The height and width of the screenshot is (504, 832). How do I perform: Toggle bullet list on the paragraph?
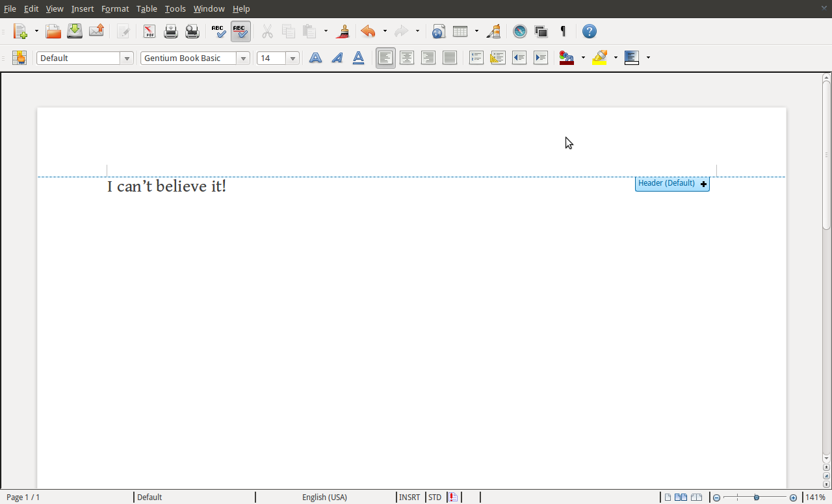click(498, 58)
